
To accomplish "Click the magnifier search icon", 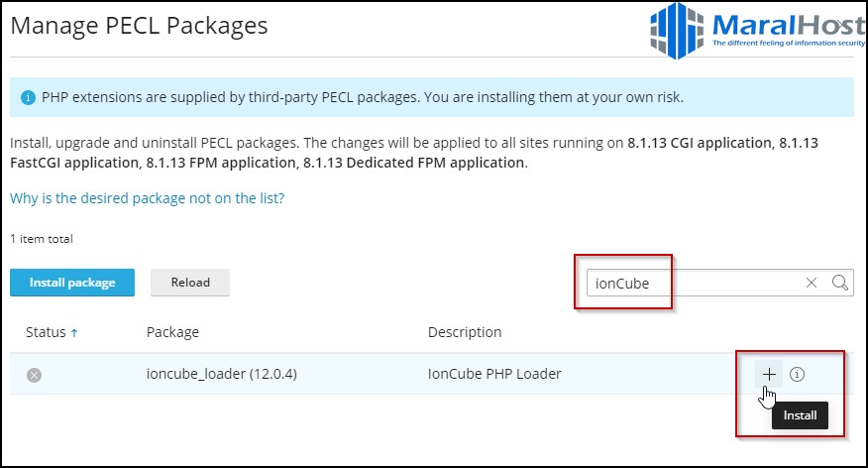I will click(x=839, y=283).
